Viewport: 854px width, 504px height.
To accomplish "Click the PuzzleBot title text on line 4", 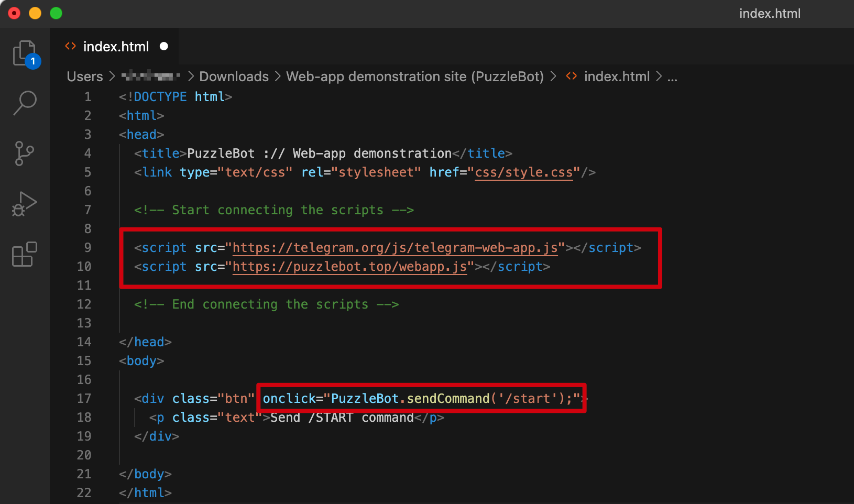I will [x=320, y=154].
